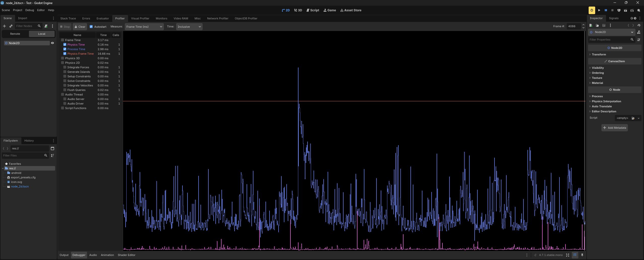Open the Debug menu
This screenshot has height=260, width=644.
coord(29,10)
